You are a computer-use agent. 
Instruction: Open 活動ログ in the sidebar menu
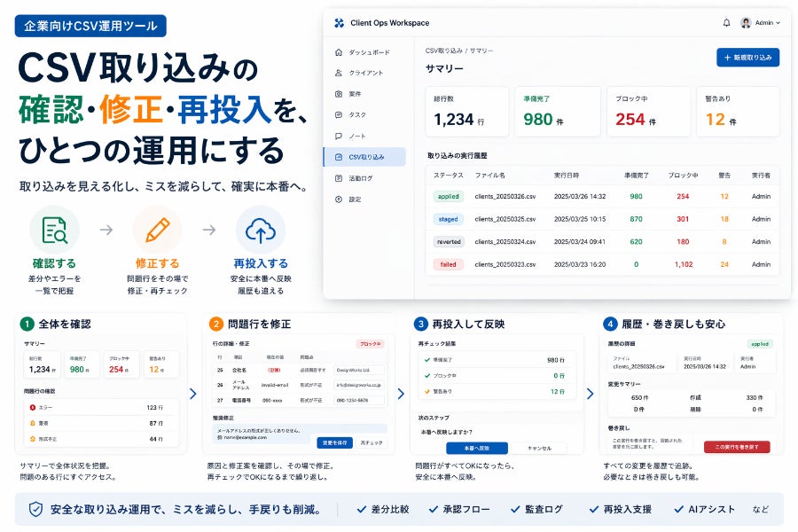pyautogui.click(x=361, y=178)
